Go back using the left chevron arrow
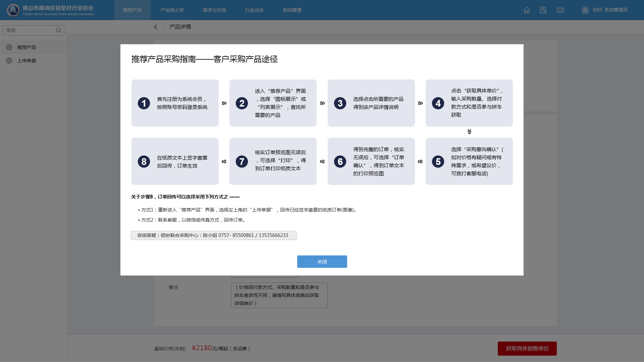 tap(156, 27)
